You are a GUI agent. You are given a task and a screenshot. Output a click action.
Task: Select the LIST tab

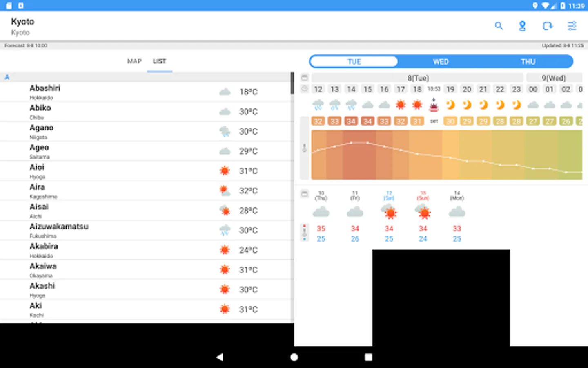pos(159,61)
